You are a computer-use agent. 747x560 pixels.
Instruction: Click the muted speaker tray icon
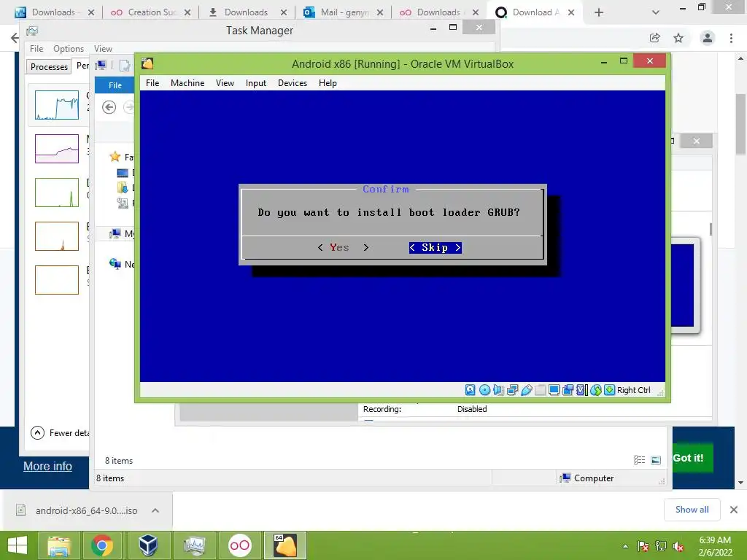tap(678, 546)
